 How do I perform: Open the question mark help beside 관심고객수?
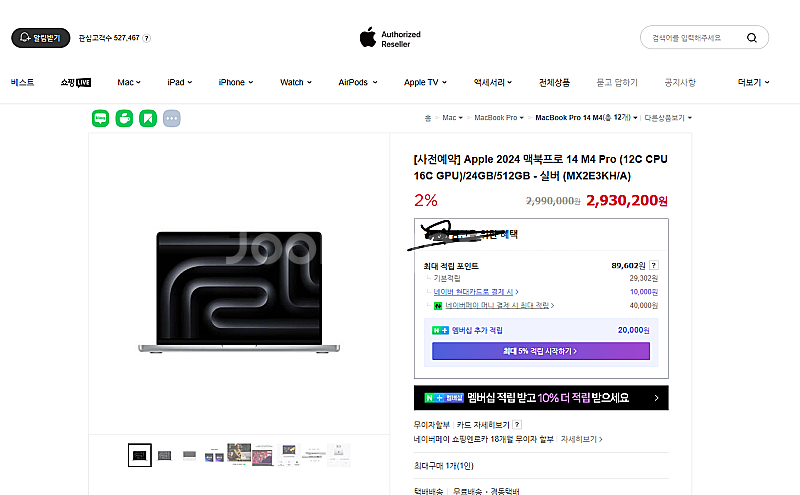click(146, 38)
